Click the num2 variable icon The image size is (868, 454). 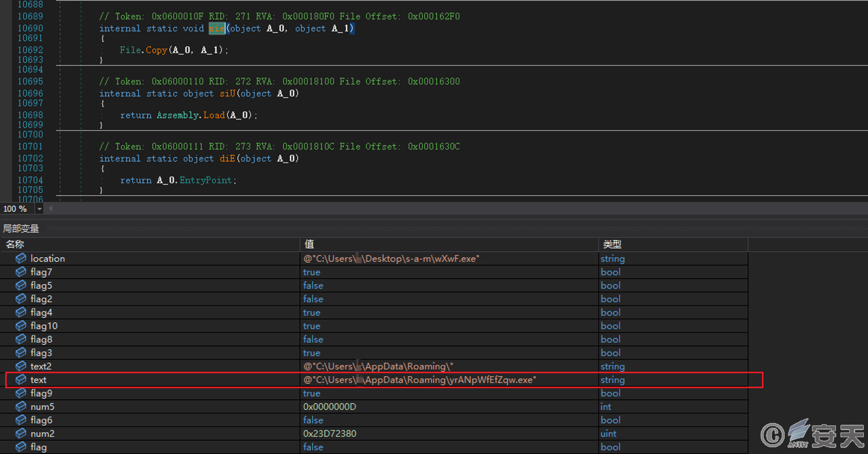[20, 434]
